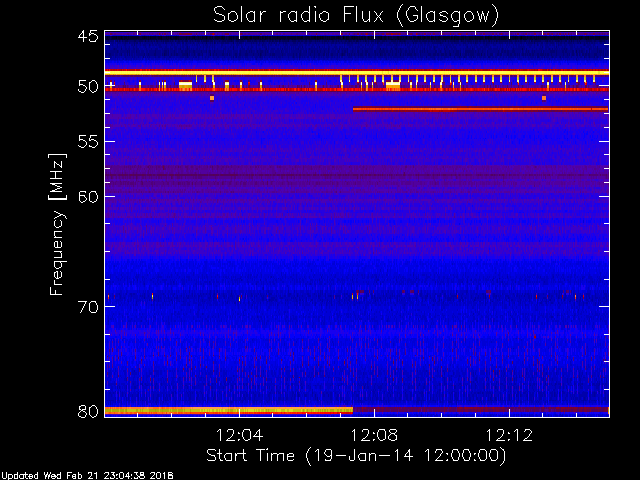Click the bright yellow band near 49 MHz
Image resolution: width=640 pixels, height=480 pixels.
(x=357, y=73)
